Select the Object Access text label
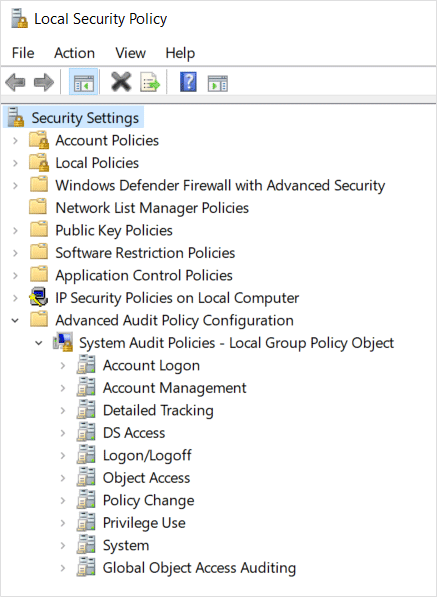This screenshot has width=437, height=597. pyautogui.click(x=146, y=477)
